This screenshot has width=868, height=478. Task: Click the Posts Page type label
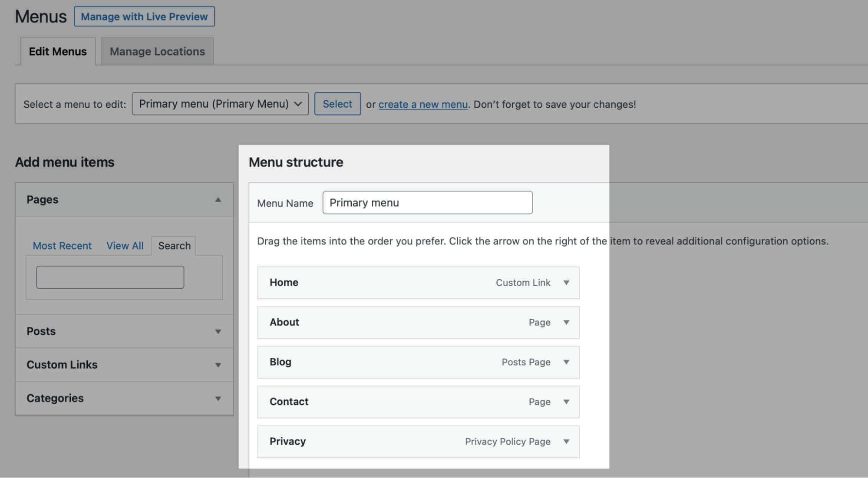[x=526, y=362]
